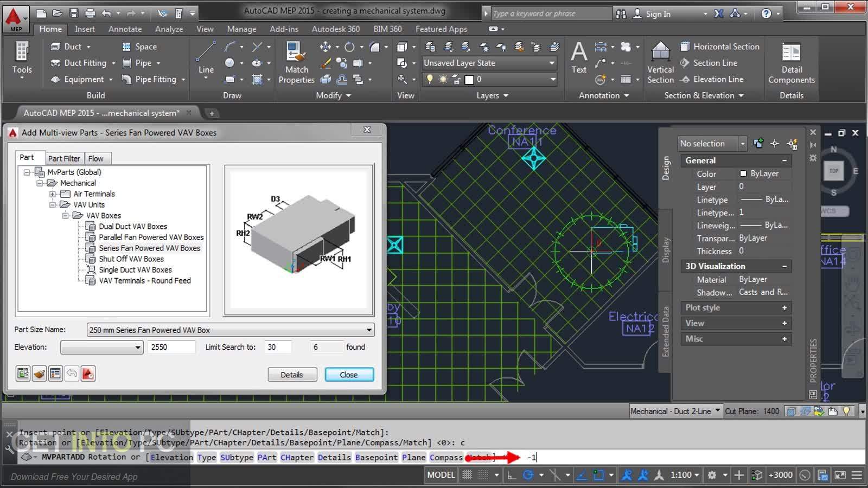This screenshot has width=868, height=488.
Task: Click the Space tool in Build
Action: pos(140,47)
